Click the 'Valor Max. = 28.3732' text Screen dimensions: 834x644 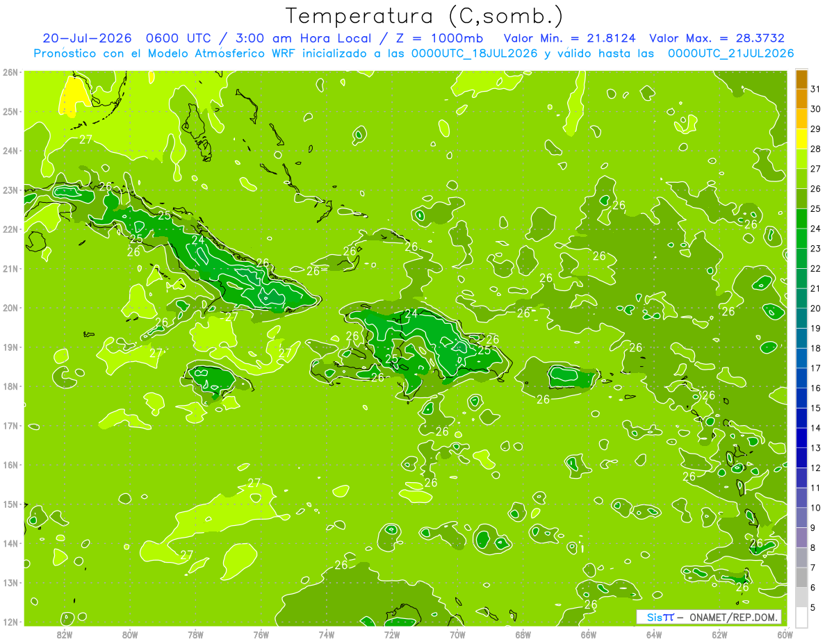click(x=717, y=38)
